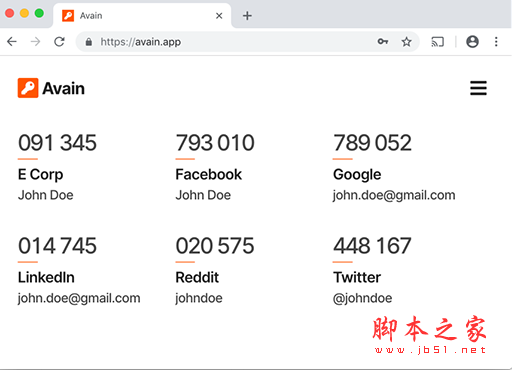Select the LinkedIn account name

46,278
